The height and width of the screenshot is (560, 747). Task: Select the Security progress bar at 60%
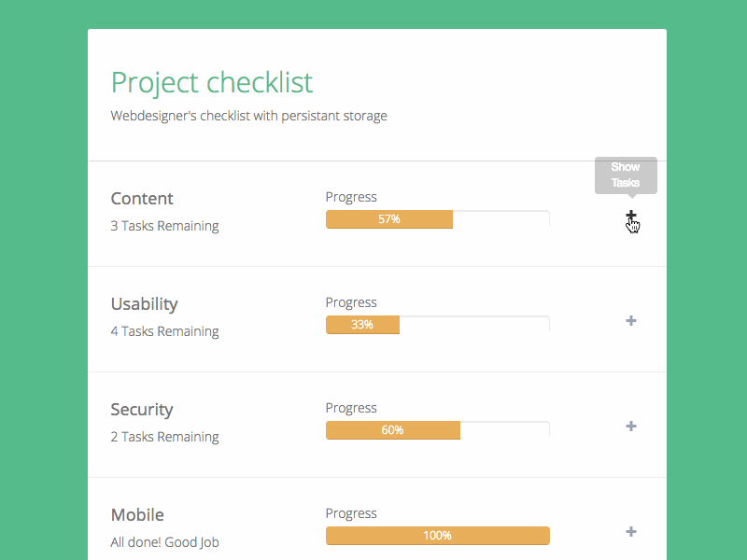point(392,430)
